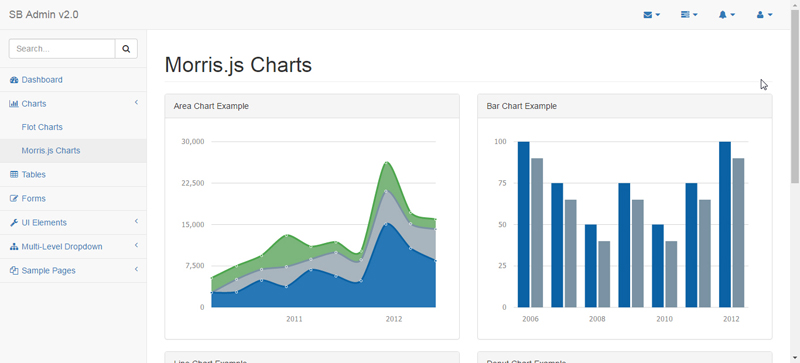Click the 22,500 y-axis label
Image resolution: width=800 pixels, height=363 pixels.
(x=193, y=183)
